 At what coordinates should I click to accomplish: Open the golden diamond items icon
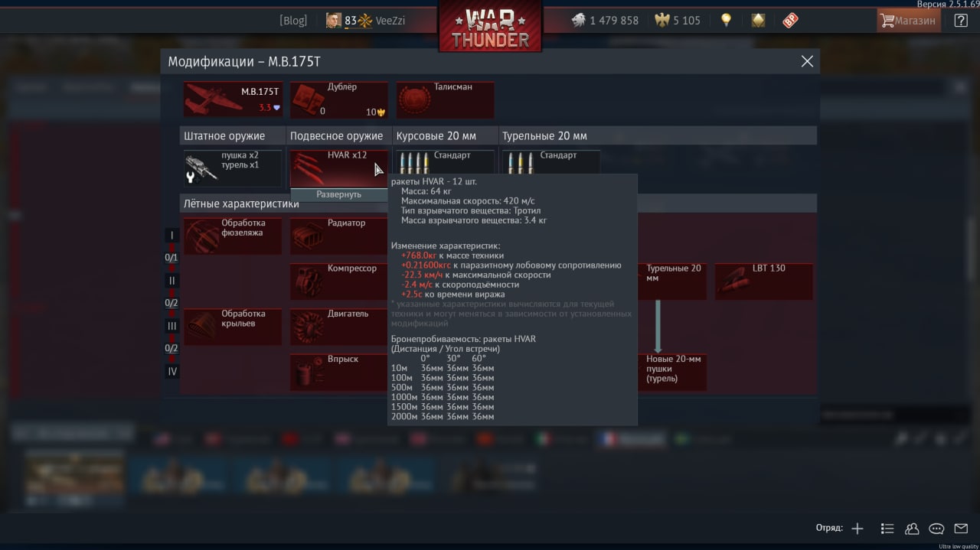(x=758, y=21)
